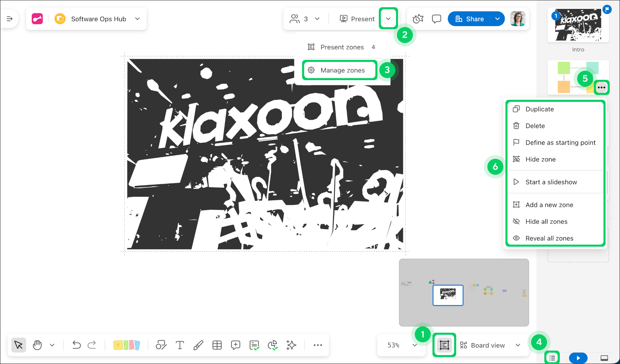The height and width of the screenshot is (364, 620).
Task: Insert a table from the toolbar
Action: pyautogui.click(x=217, y=345)
